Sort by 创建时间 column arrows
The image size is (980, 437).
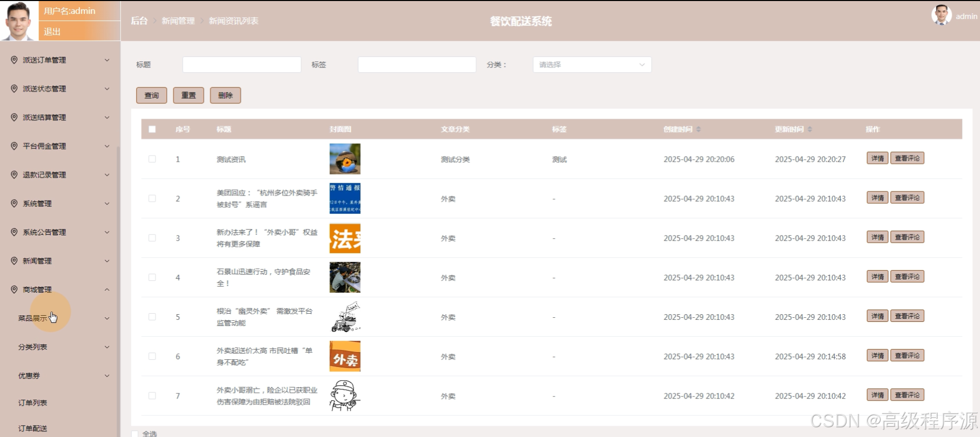(699, 129)
